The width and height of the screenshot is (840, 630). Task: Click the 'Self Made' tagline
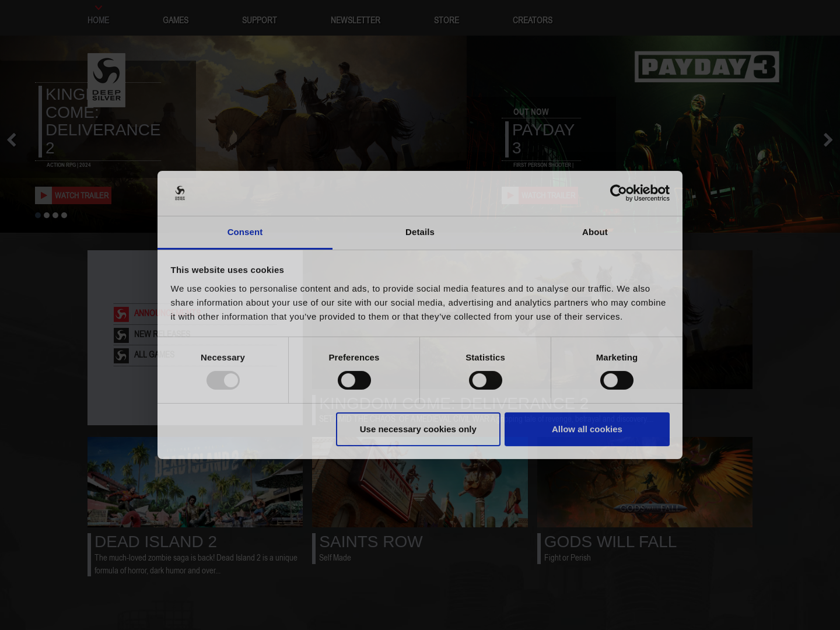tap(335, 558)
